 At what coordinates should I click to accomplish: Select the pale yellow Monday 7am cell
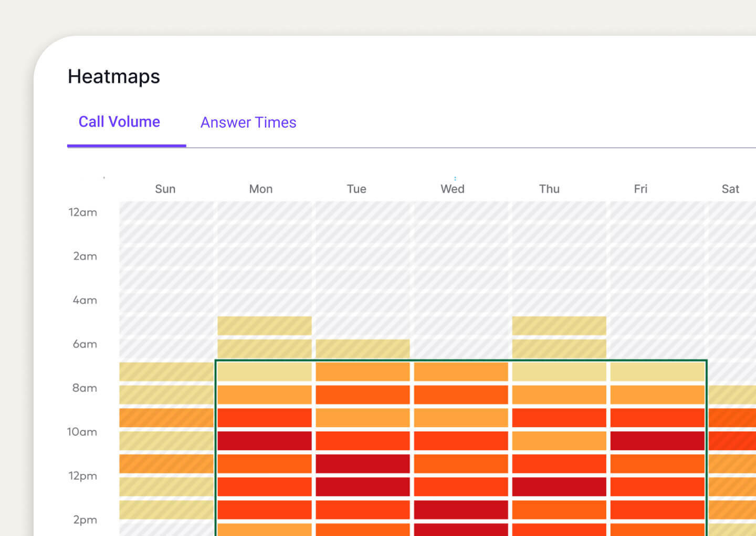[x=265, y=372]
